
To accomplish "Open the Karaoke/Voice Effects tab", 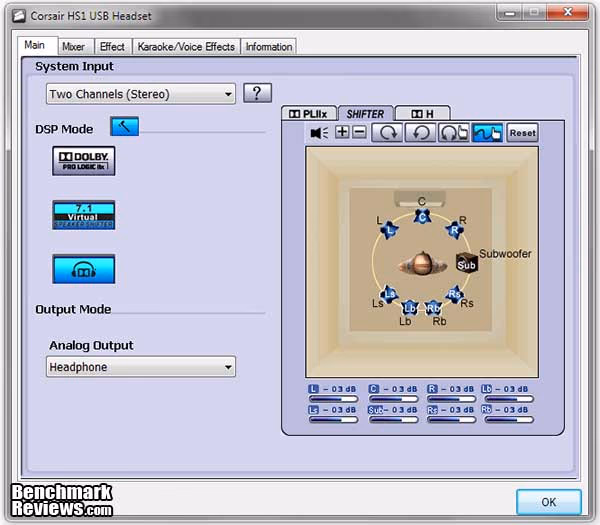I will pos(186,47).
